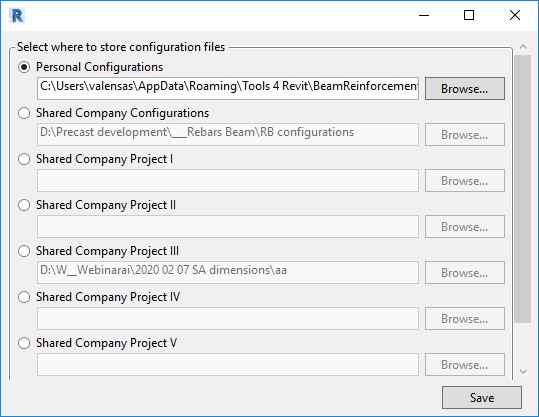Browse for Personal Configurations folder
This screenshot has height=417, width=539.
coord(465,89)
